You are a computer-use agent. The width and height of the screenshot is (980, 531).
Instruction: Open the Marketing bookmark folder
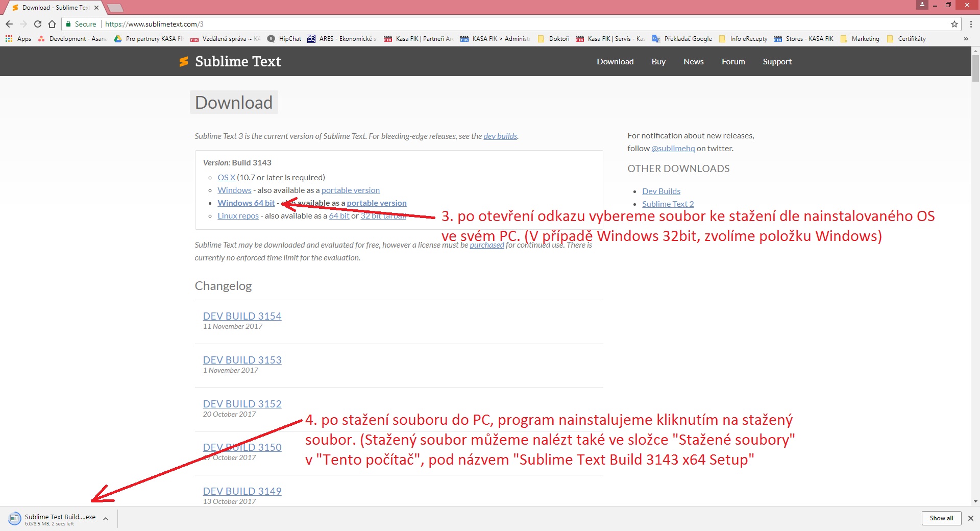[860, 39]
